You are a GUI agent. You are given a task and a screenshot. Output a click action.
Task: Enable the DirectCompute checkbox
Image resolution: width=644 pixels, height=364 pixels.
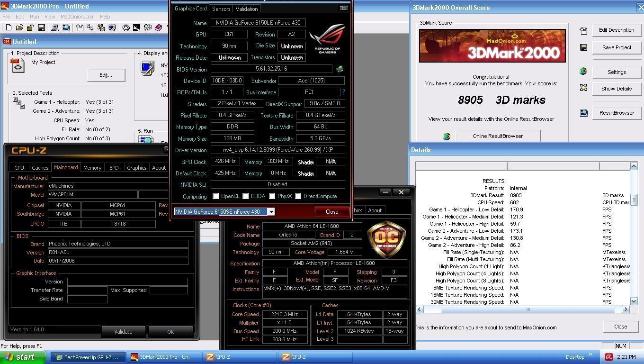298,196
